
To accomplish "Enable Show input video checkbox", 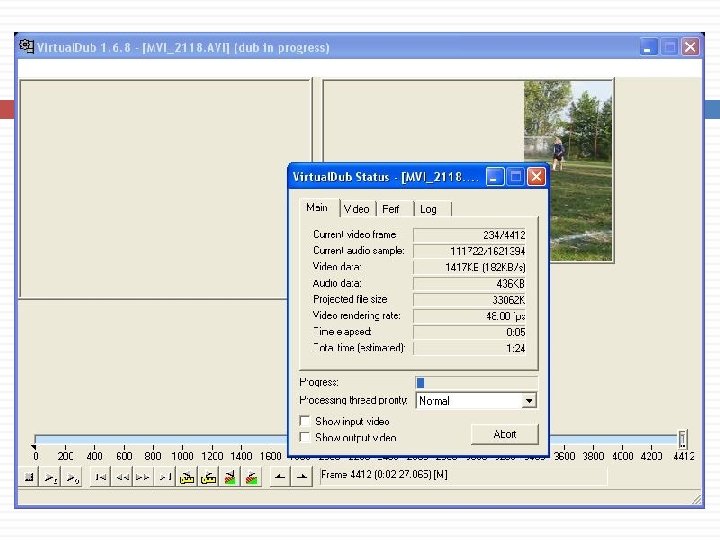I will (304, 421).
